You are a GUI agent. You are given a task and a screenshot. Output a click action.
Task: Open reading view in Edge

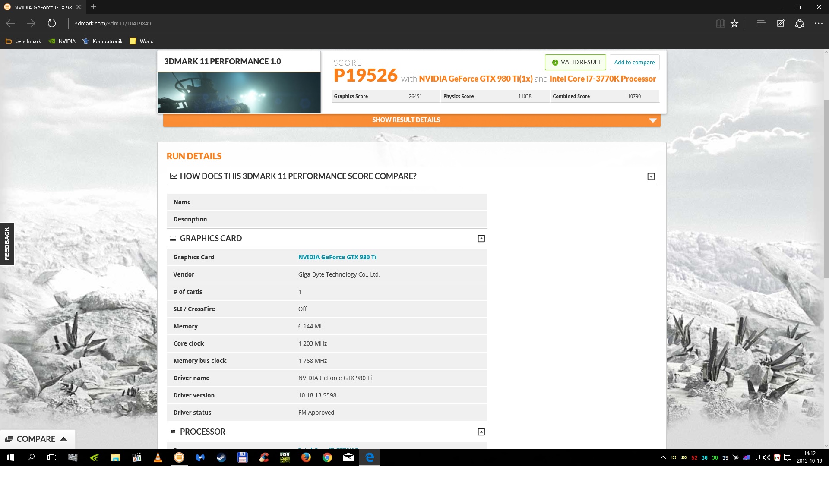[720, 23]
